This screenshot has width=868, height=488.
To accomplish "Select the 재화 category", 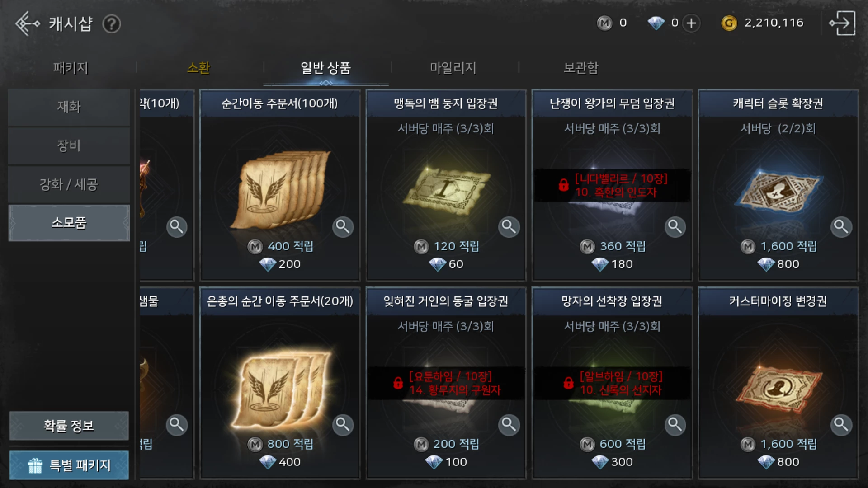I will tap(69, 107).
